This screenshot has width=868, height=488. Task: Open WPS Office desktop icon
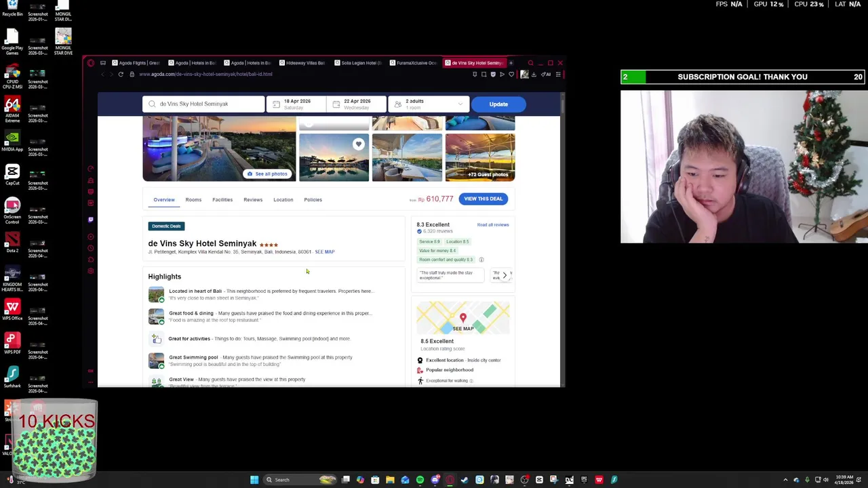point(12,309)
